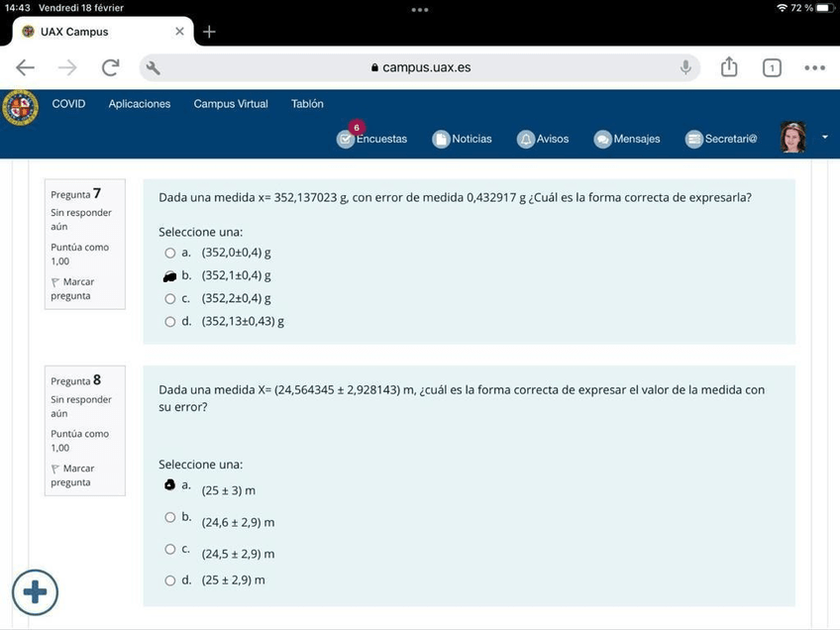Click the blue plus floating button
840x630 pixels.
(36, 592)
